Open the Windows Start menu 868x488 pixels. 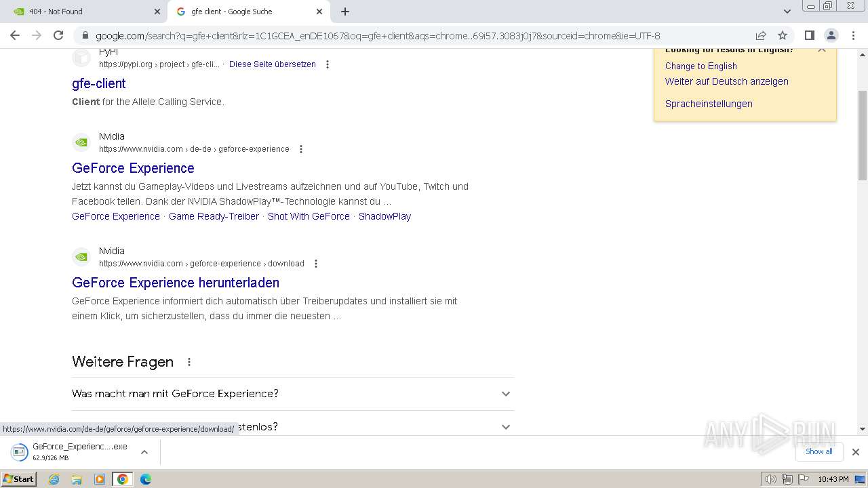pyautogui.click(x=19, y=479)
